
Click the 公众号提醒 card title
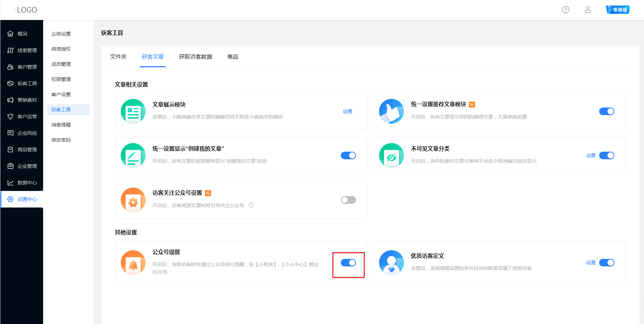click(166, 252)
